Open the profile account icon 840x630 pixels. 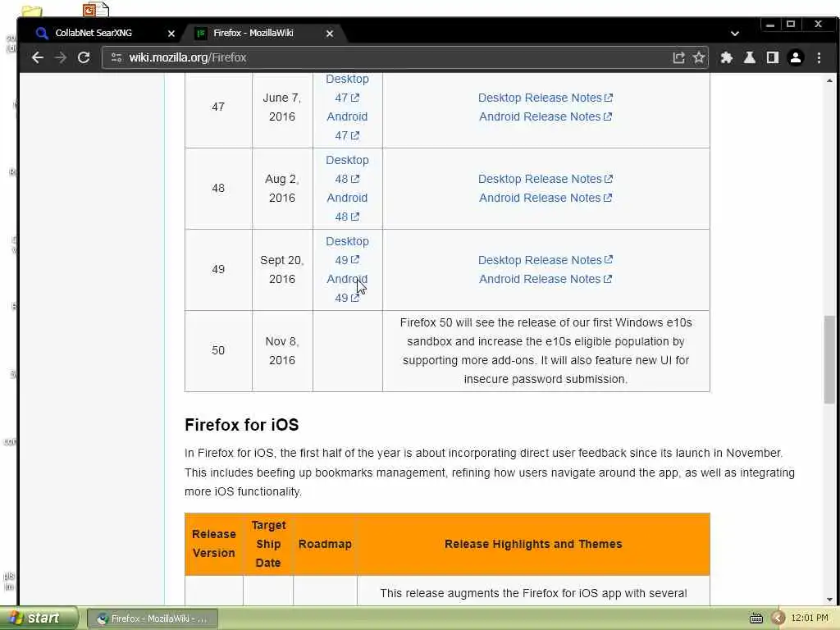[796, 57]
